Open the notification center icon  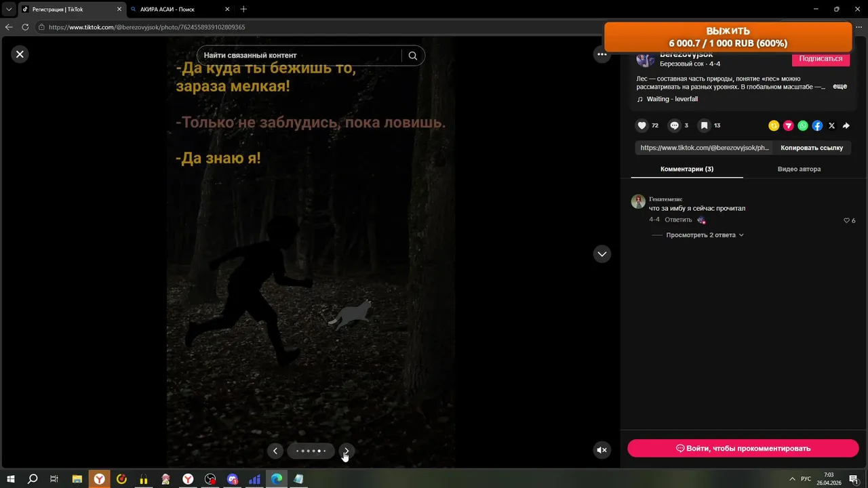[854, 479]
